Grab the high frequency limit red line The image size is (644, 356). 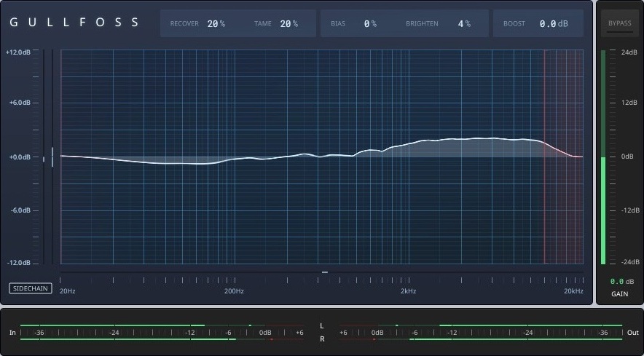click(545, 157)
